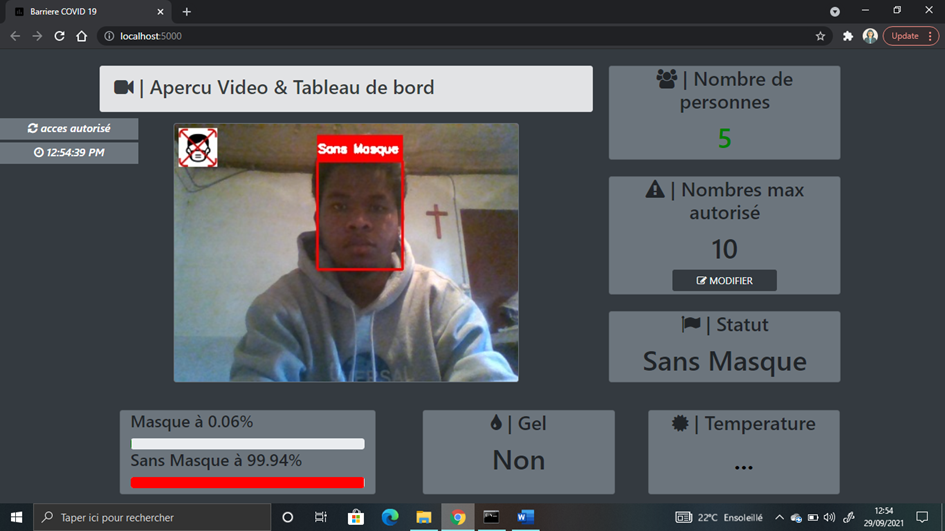The image size is (945, 531).
Task: Click the webcam video preview
Action: point(346,253)
